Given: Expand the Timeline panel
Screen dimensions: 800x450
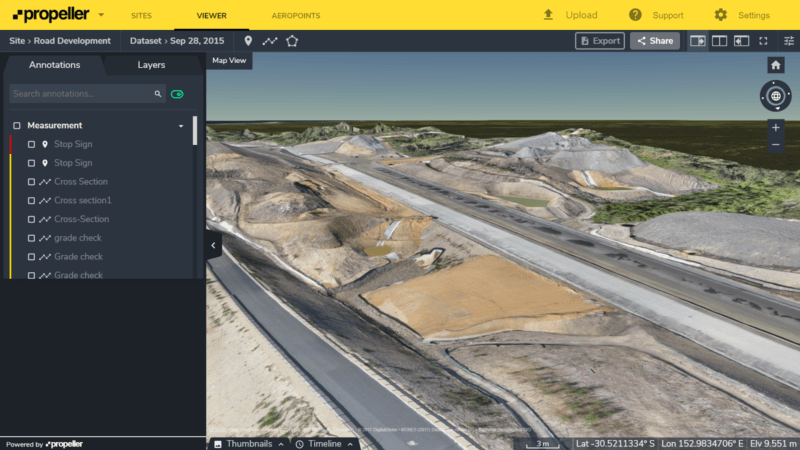Looking at the screenshot, I should (x=324, y=444).
